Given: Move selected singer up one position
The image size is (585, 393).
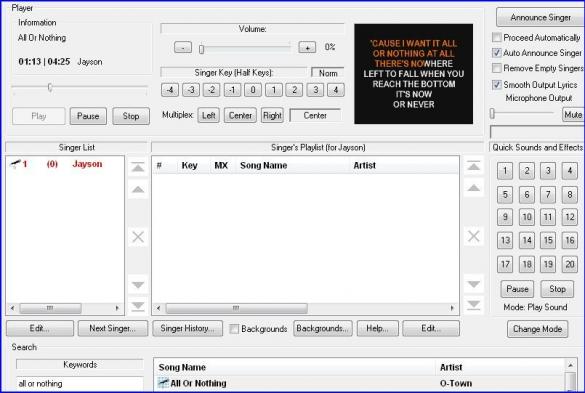Looking at the screenshot, I should pos(138,190).
